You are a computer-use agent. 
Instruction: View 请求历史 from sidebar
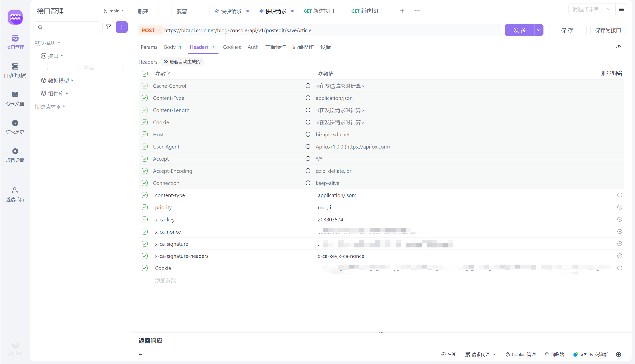coord(15,127)
